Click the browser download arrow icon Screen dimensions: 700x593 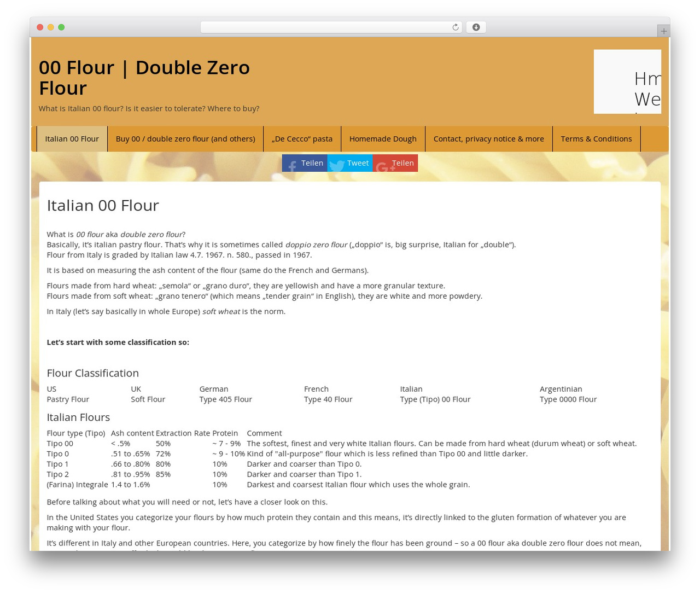(x=476, y=27)
